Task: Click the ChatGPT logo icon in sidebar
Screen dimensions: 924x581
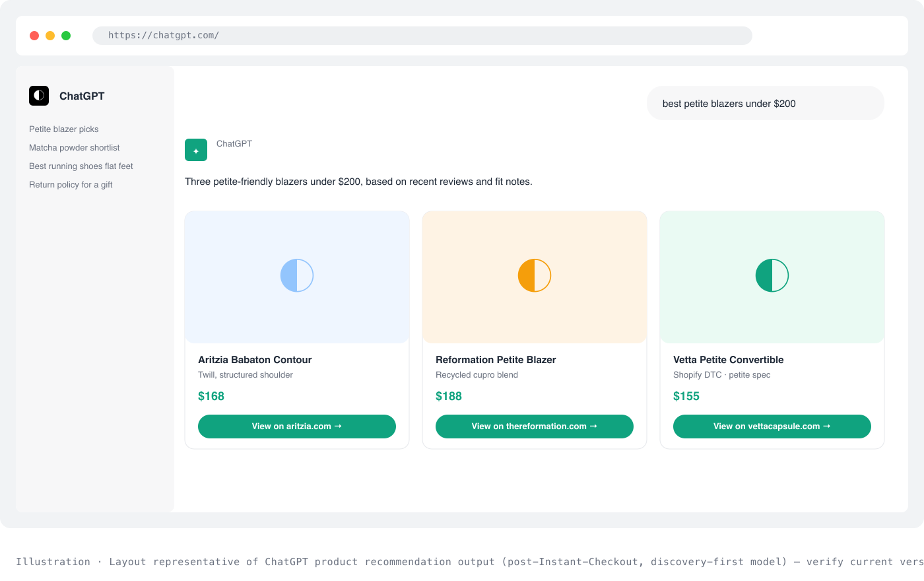Action: (39, 96)
